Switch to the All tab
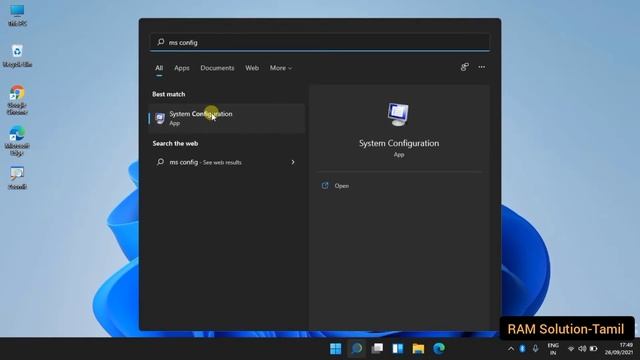Screen dimensions: 640x360 coord(159,68)
